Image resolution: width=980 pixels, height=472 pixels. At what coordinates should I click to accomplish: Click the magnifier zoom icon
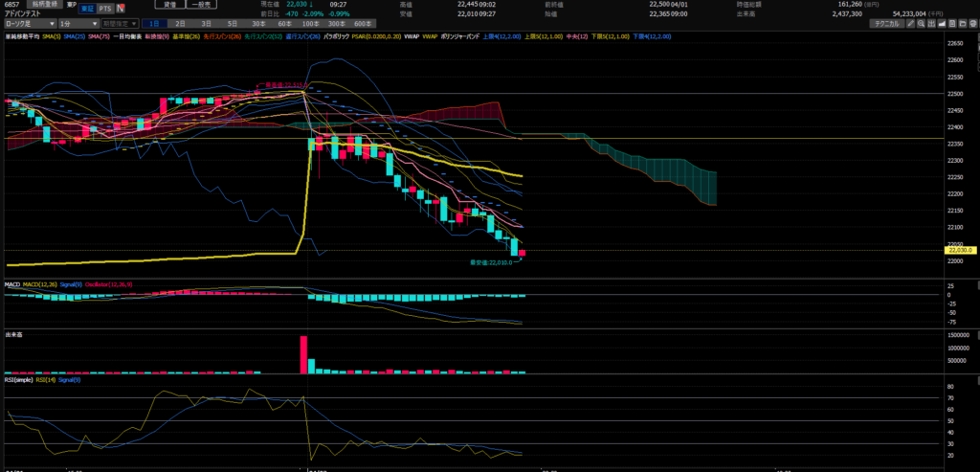[923, 22]
